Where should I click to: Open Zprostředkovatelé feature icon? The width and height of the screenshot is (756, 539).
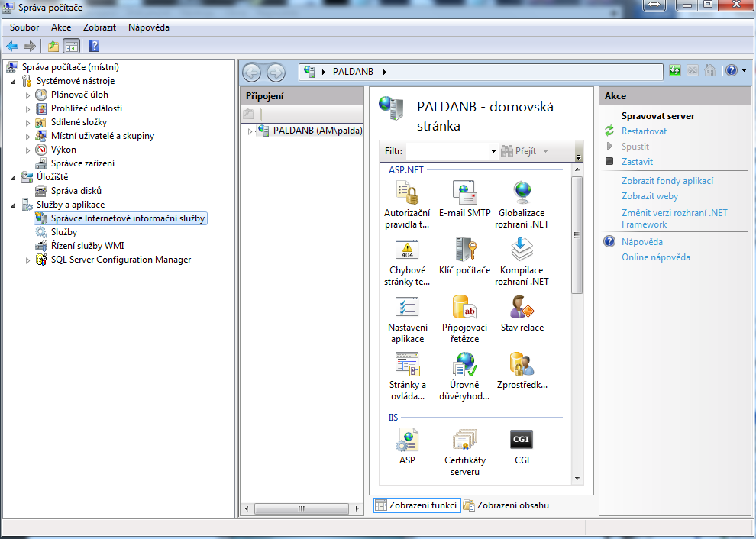(522, 364)
